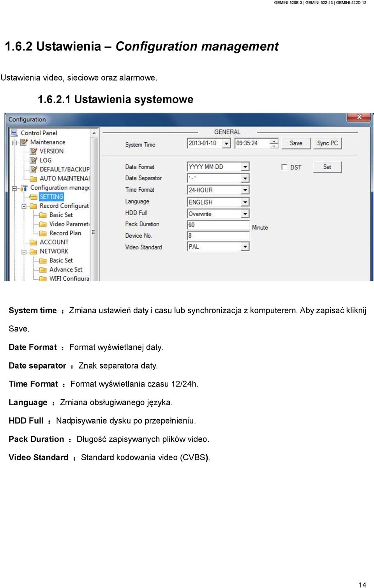374x588 pixels.
Task: Click the Video Standard field label
Action: 143,247
